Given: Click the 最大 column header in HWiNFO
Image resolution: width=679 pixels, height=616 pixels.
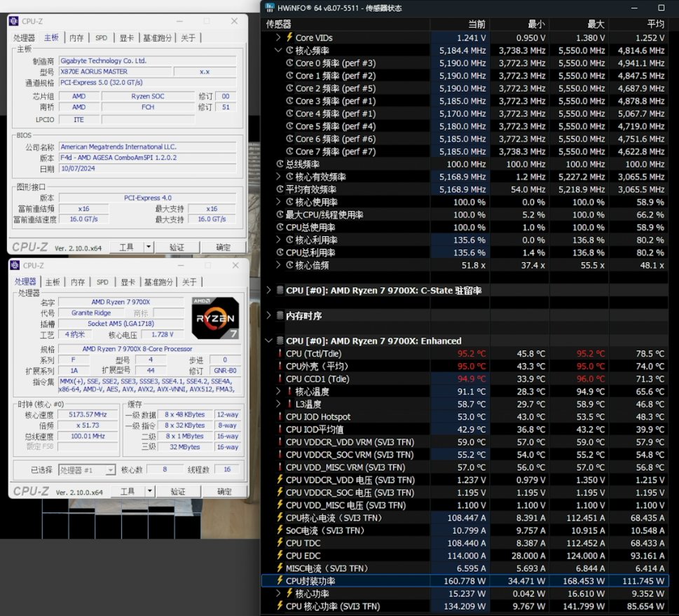Looking at the screenshot, I should click(579, 25).
